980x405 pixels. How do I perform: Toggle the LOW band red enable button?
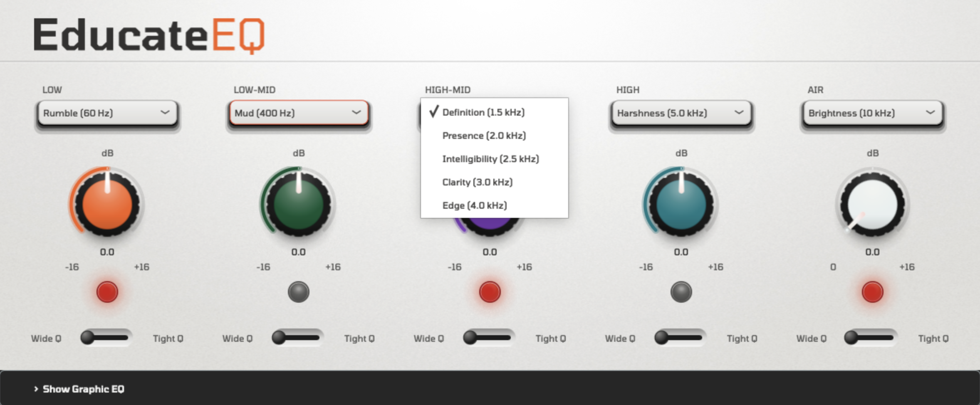[107, 291]
